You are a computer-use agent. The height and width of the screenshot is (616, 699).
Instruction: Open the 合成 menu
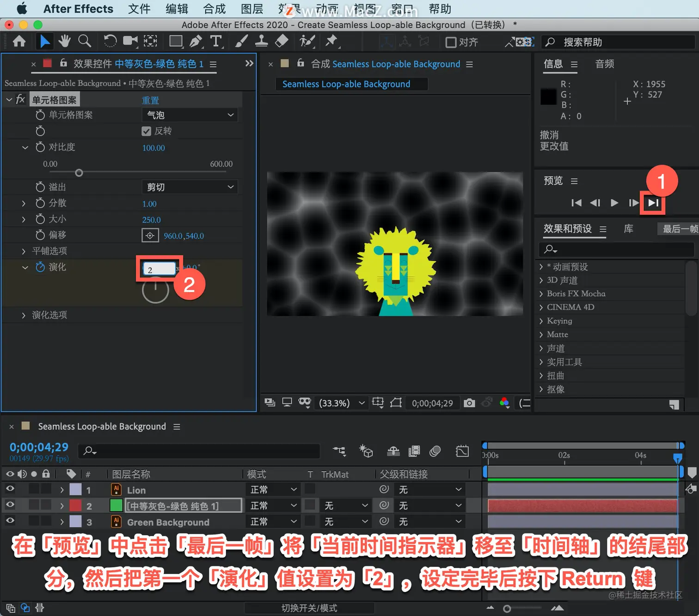point(215,9)
